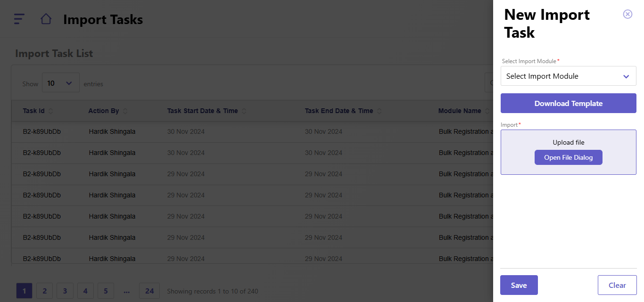This screenshot has width=644, height=302.
Task: Click the Download Template button
Action: (x=568, y=104)
